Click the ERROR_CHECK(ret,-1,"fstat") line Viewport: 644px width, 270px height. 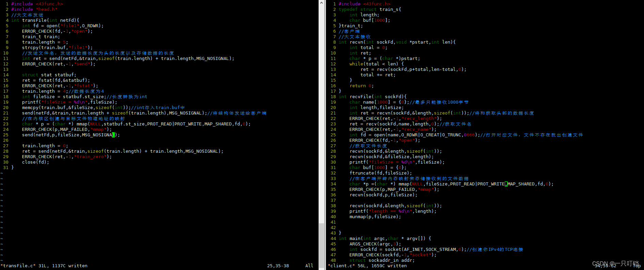click(60, 86)
